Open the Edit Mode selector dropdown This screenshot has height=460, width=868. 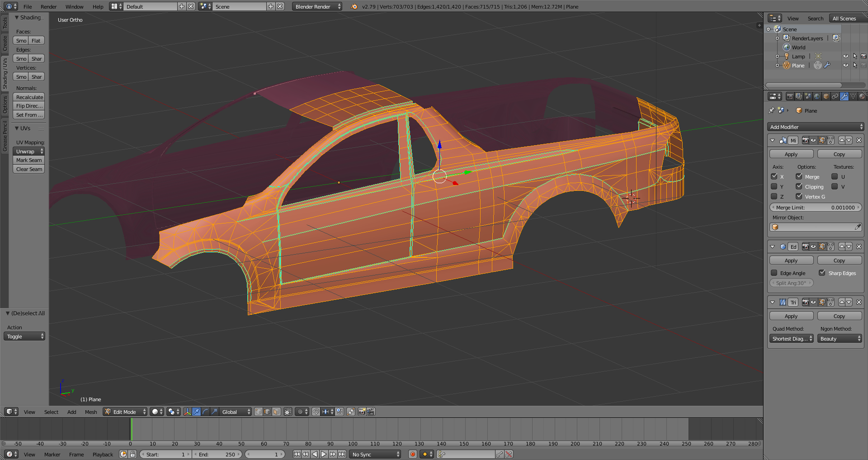pos(125,412)
